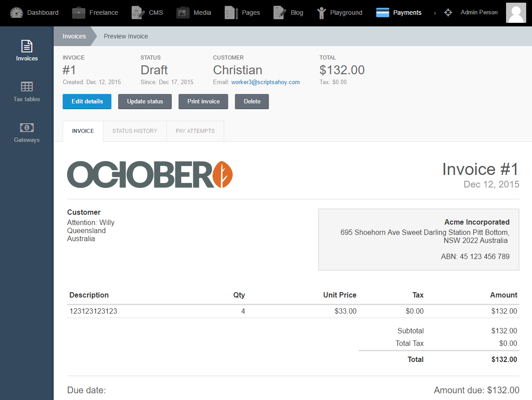Screen dimensions: 532x400
Task: Click the $132.00 header total
Action: (x=342, y=70)
